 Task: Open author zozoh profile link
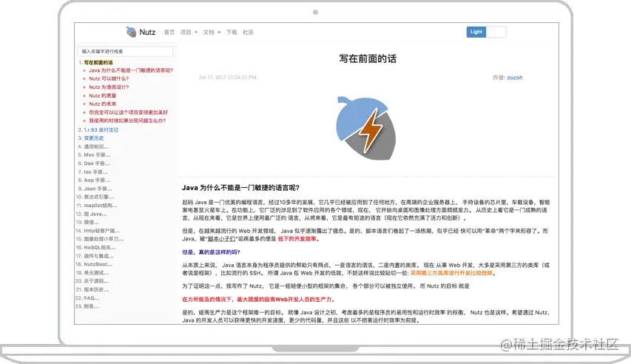[515, 78]
